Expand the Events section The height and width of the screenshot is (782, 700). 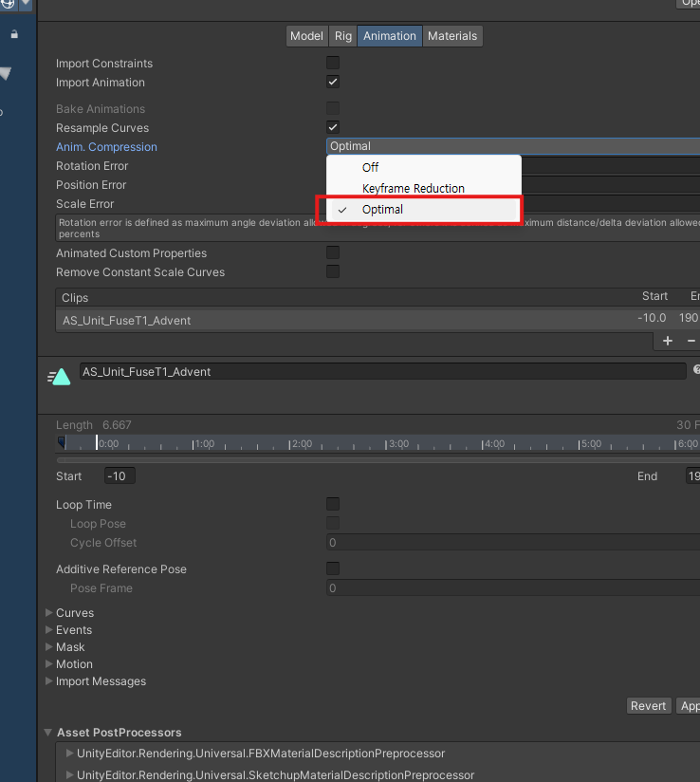[x=49, y=629]
